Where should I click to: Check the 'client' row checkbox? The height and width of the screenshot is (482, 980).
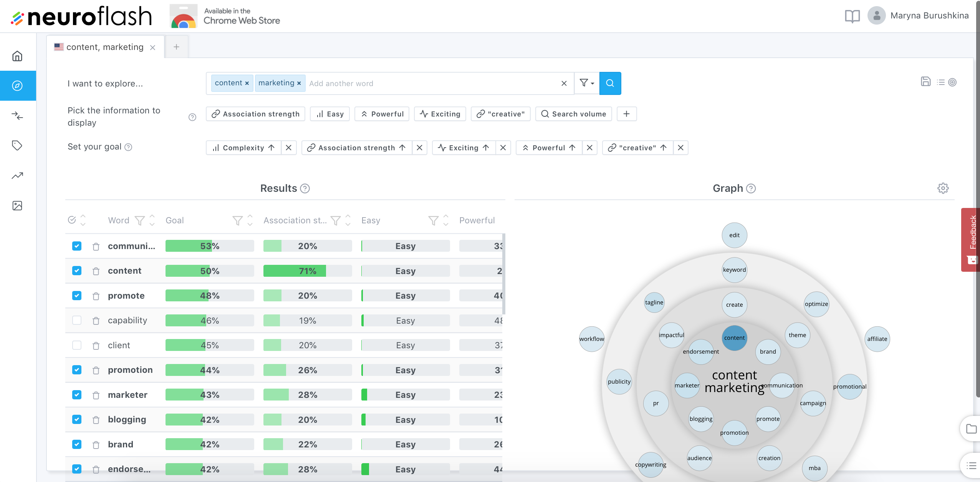77,345
